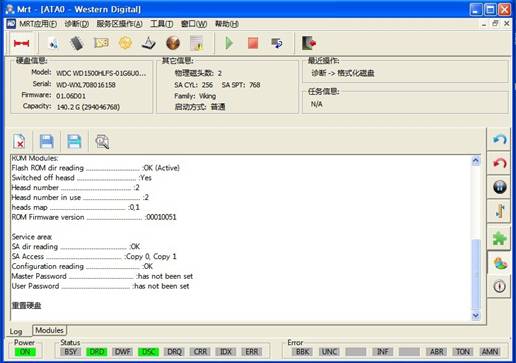Viewport: 516px width, 363px height.
Task: Click the blue curved arrow sidebar icon
Action: tap(499, 139)
